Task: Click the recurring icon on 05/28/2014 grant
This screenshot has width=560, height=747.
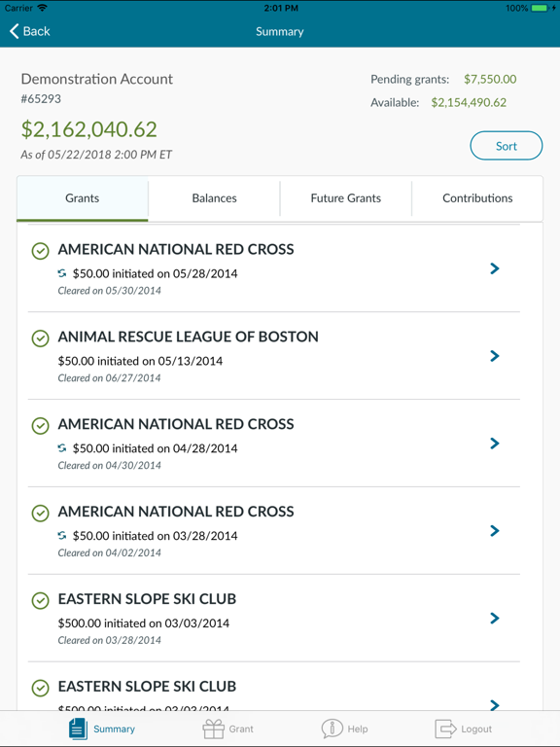Action: 62,273
